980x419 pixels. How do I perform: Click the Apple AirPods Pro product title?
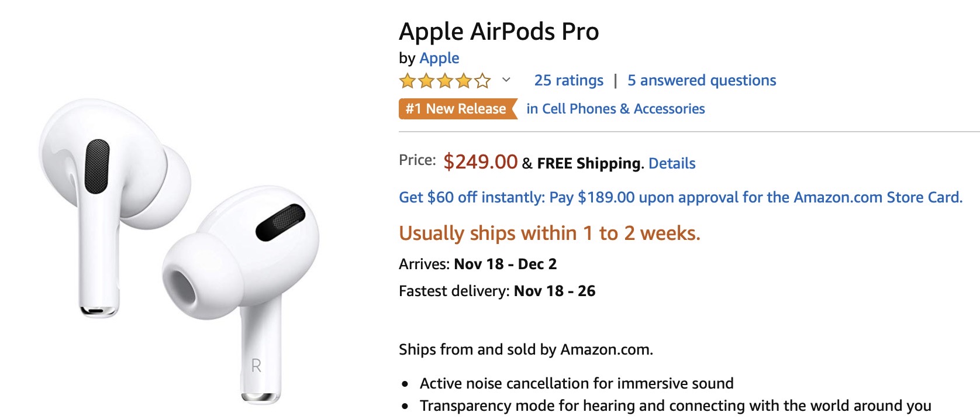[x=499, y=31]
